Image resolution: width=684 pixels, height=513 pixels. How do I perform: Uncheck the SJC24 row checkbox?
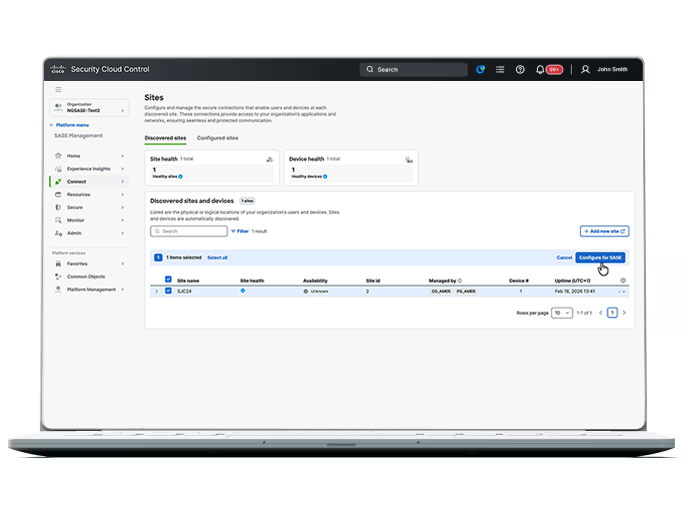[x=168, y=291]
